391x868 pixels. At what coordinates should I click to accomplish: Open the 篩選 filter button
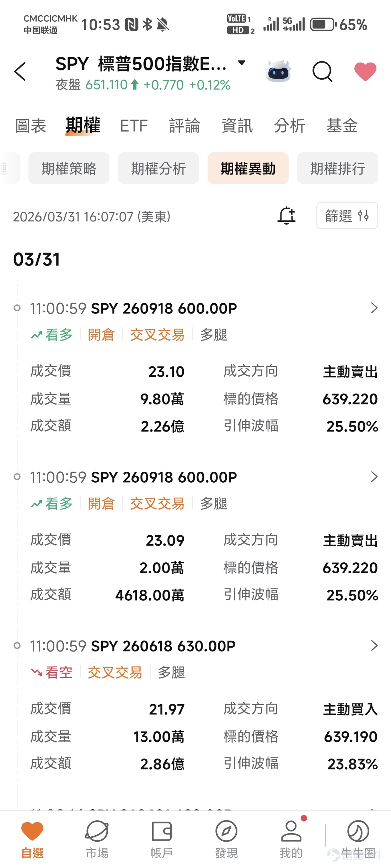[x=347, y=215]
